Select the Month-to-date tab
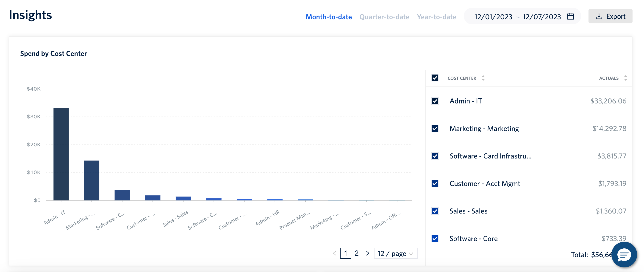This screenshot has height=272, width=644. pos(328,17)
